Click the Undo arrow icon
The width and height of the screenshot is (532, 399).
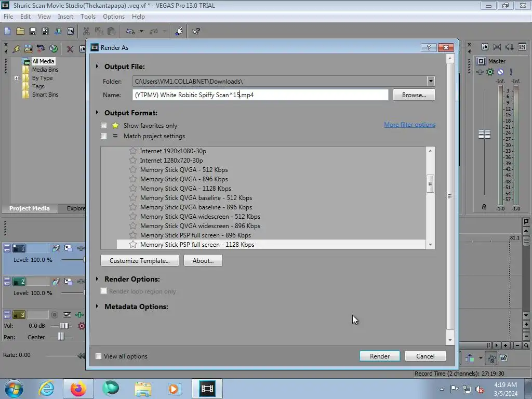(x=130, y=31)
